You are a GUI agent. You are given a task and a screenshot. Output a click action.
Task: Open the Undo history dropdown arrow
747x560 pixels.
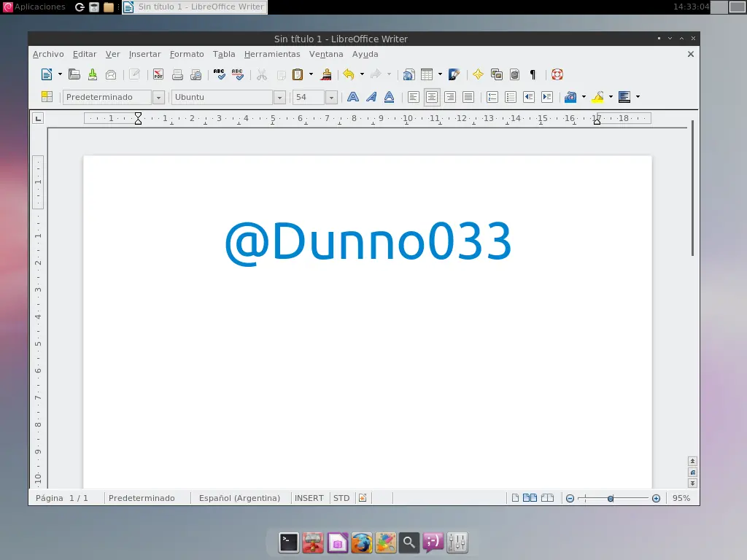click(x=362, y=74)
